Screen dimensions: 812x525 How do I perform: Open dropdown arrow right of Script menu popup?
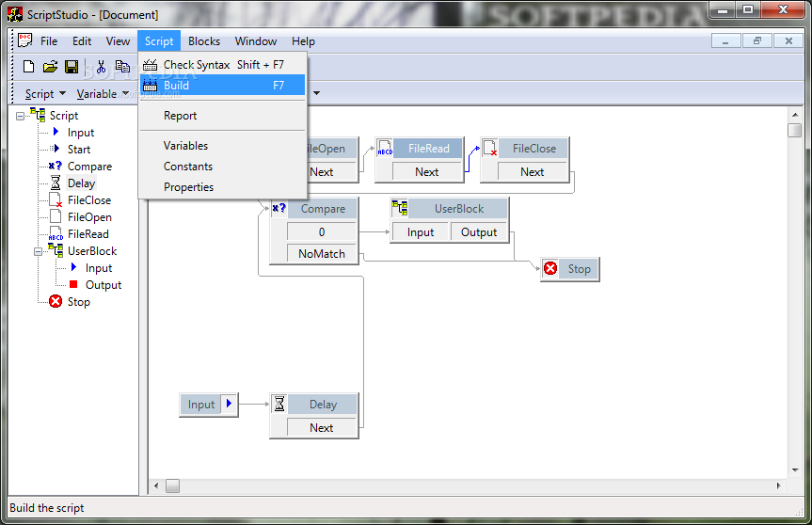316,93
